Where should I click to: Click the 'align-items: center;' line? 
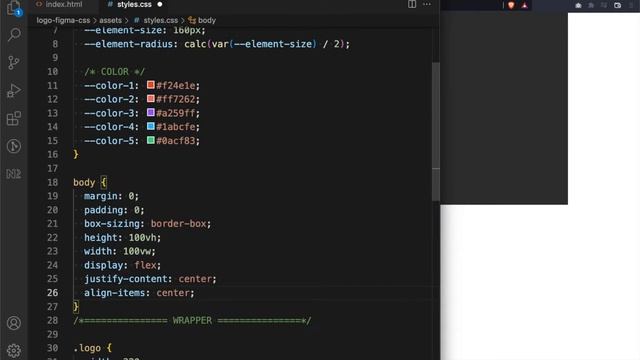coord(139,293)
